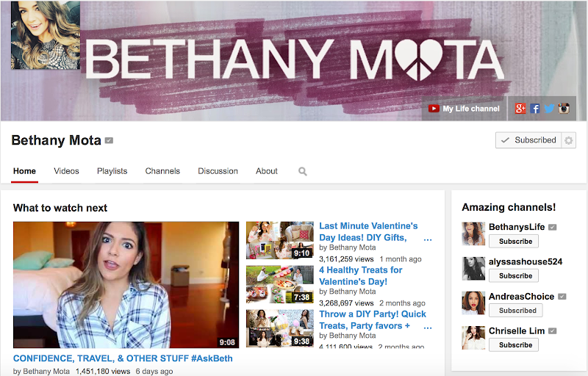Click the YouTube icon beside My Life channel

[434, 109]
